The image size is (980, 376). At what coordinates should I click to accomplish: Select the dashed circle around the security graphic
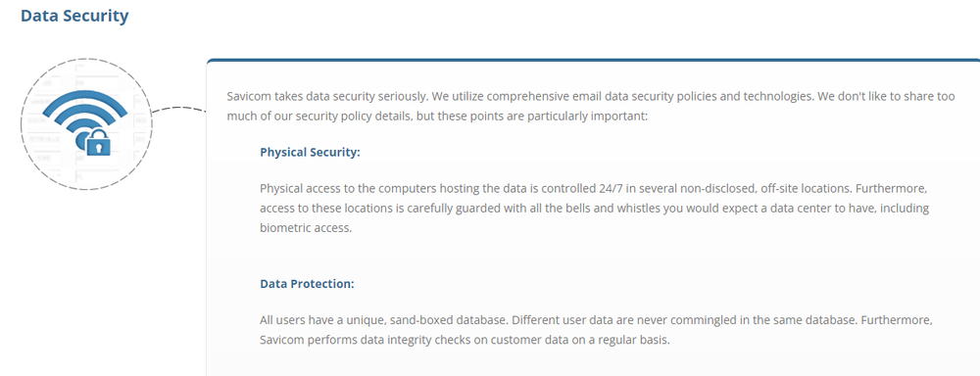click(x=86, y=123)
